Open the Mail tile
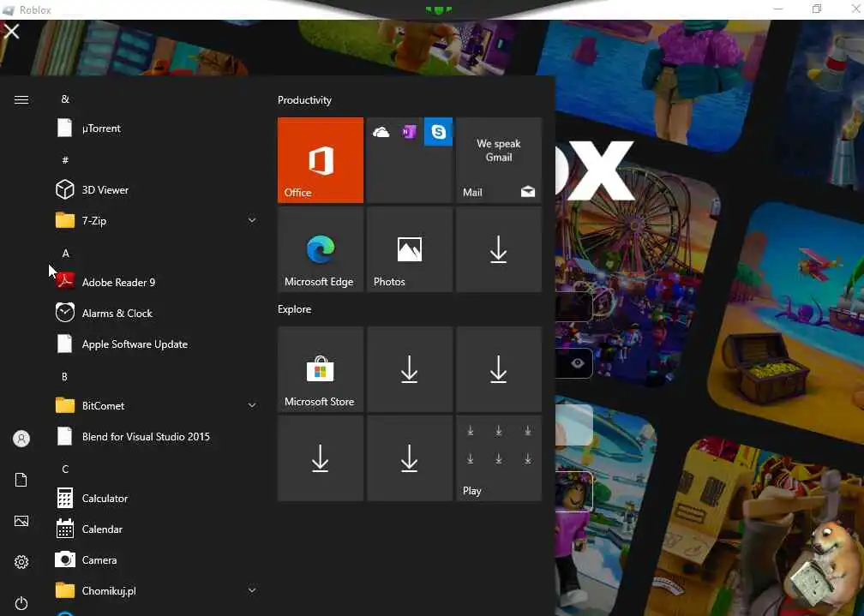 point(499,160)
